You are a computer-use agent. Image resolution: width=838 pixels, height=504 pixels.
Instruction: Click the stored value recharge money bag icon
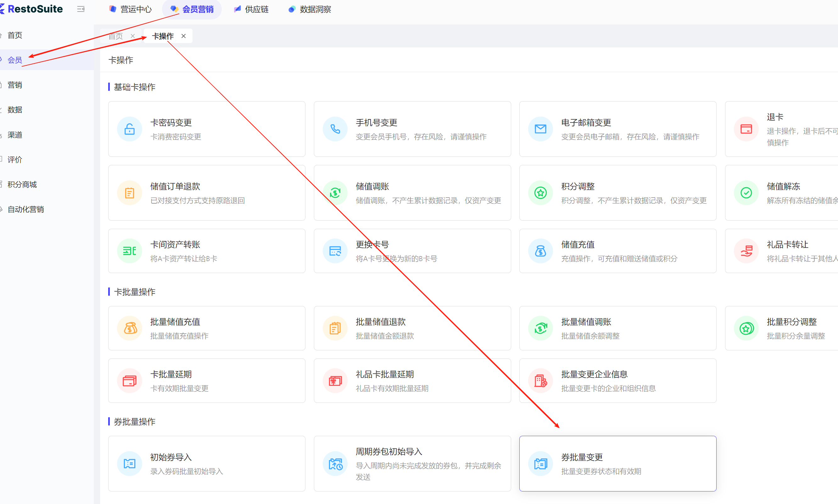(540, 251)
